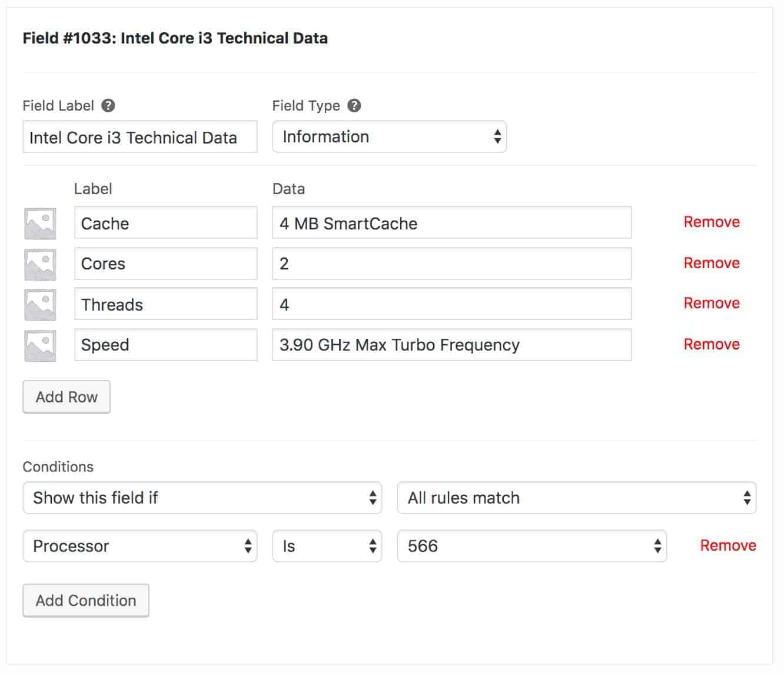Choose image for the Cache row placeholder

pyautogui.click(x=40, y=224)
